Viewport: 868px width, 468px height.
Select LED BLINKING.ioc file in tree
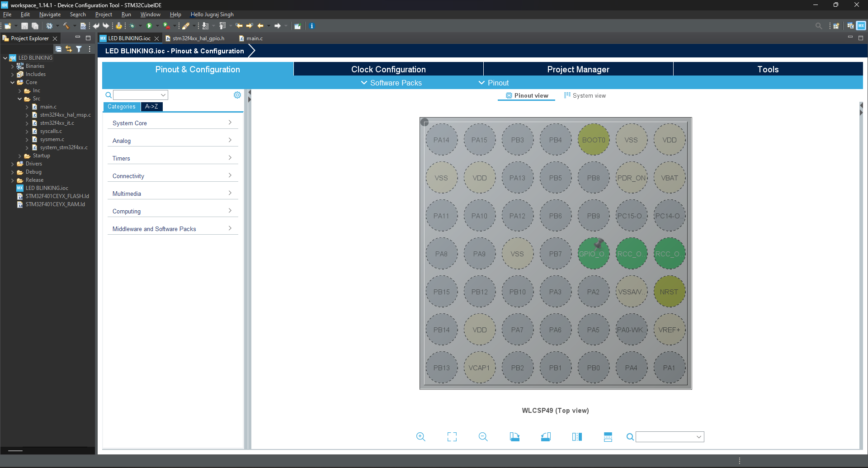coord(47,188)
